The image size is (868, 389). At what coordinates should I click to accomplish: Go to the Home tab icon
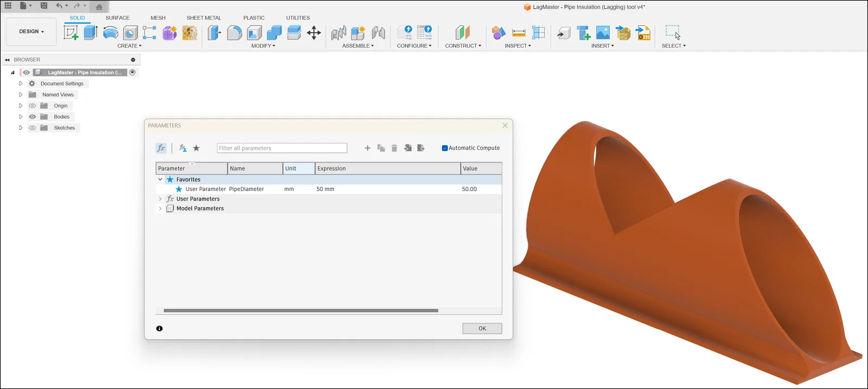[x=99, y=7]
